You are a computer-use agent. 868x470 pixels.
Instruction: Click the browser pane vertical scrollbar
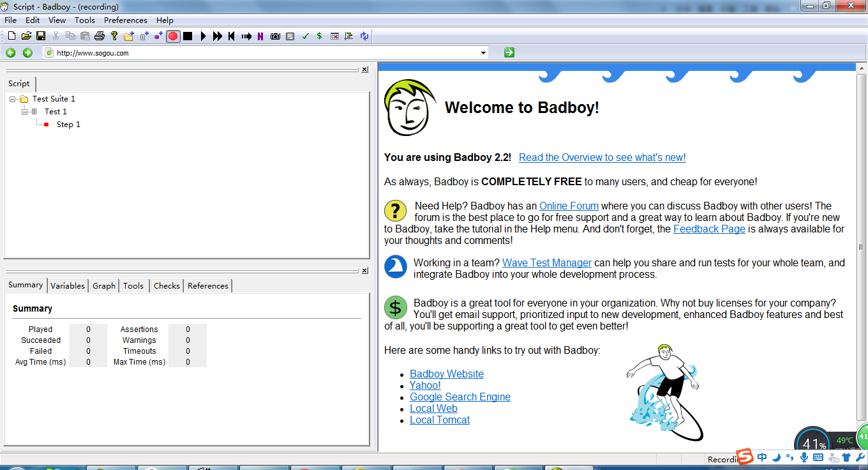(861, 246)
